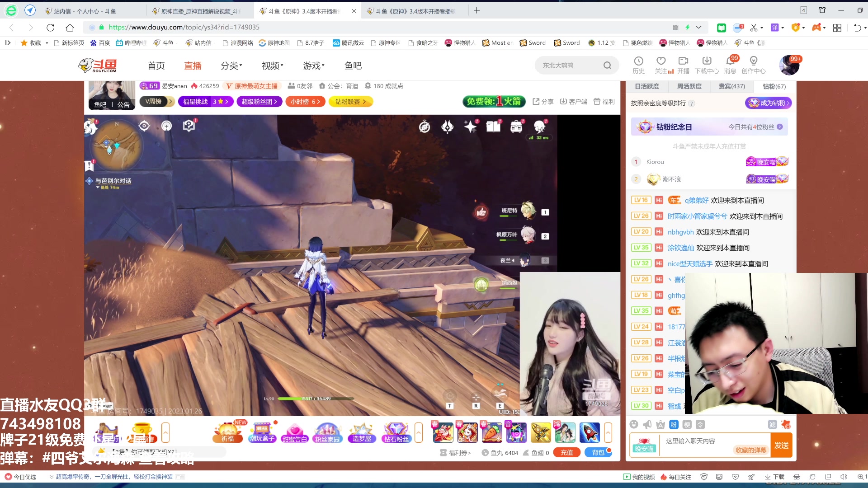
Task: Switch to the 日活跃度 tab
Action: click(647, 86)
